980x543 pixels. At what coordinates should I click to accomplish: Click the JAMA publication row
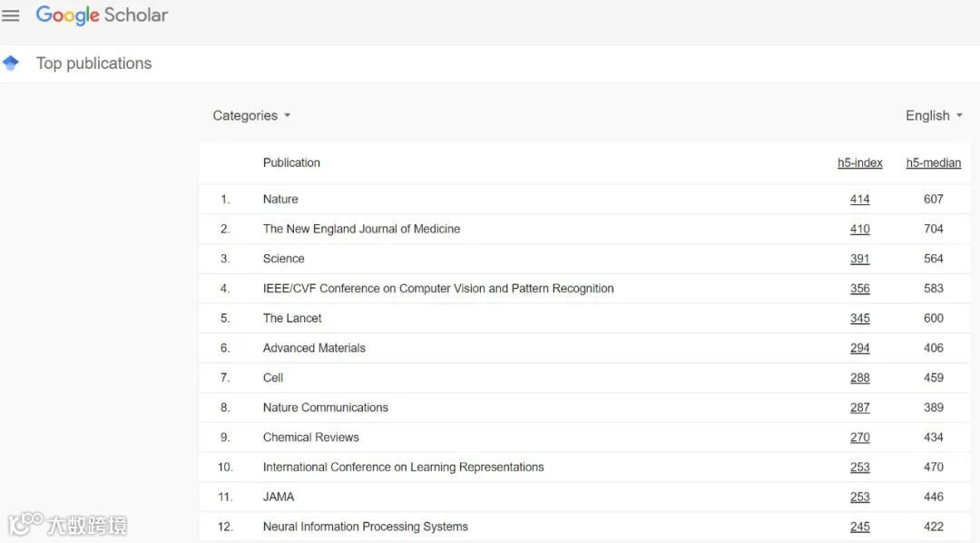[279, 497]
